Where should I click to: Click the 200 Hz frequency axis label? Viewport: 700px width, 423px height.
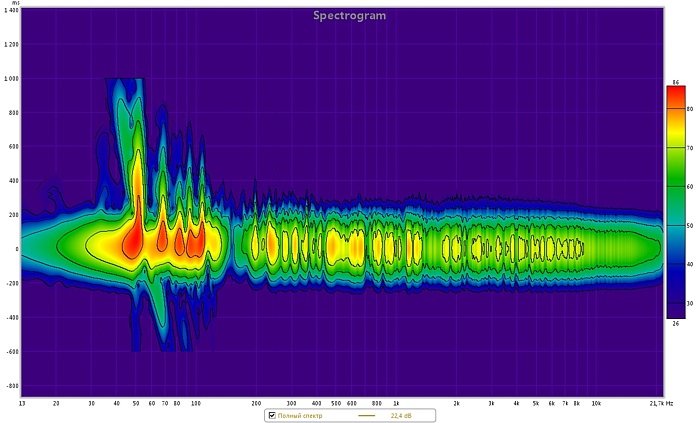(257, 403)
